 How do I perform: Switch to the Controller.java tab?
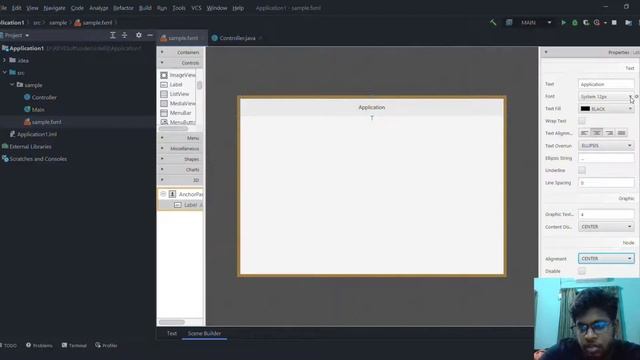(x=237, y=38)
